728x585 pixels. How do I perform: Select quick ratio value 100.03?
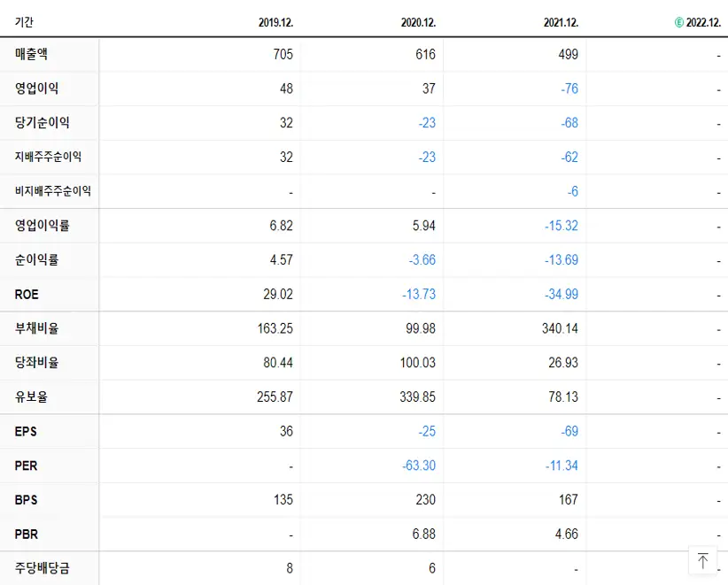pos(418,363)
